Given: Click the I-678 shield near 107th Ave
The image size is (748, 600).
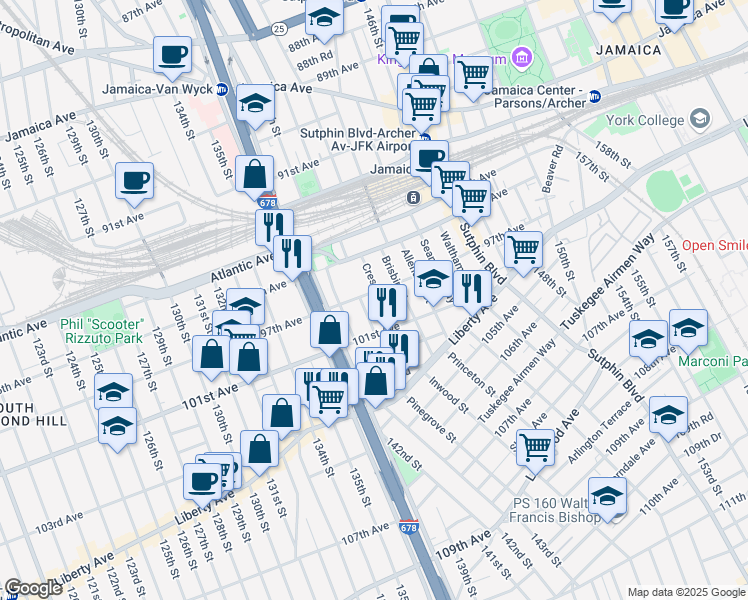Looking at the screenshot, I should (409, 526).
